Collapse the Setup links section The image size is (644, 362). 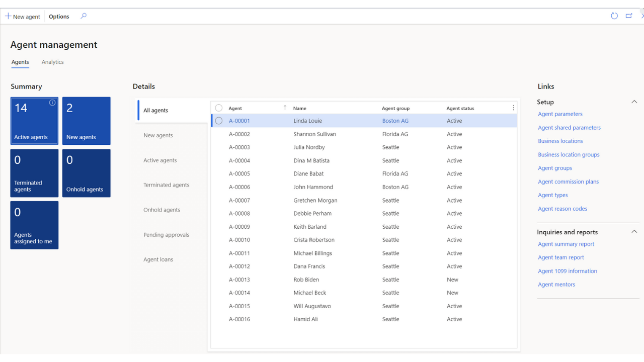[x=634, y=102]
